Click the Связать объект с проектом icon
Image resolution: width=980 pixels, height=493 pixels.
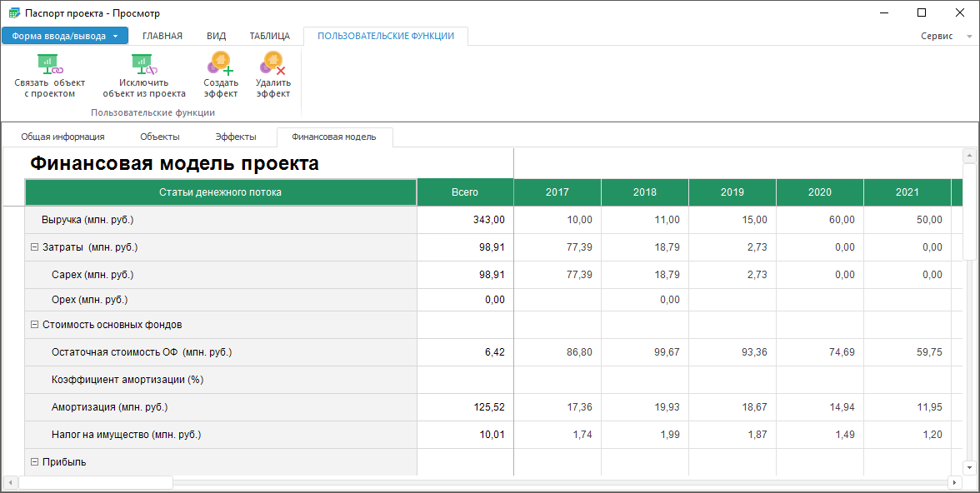tap(49, 64)
